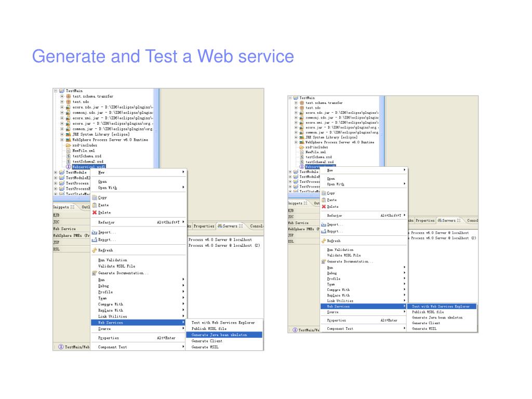Open Snippets tab in left screenshot
The height and width of the screenshot is (399, 532).
61,207
